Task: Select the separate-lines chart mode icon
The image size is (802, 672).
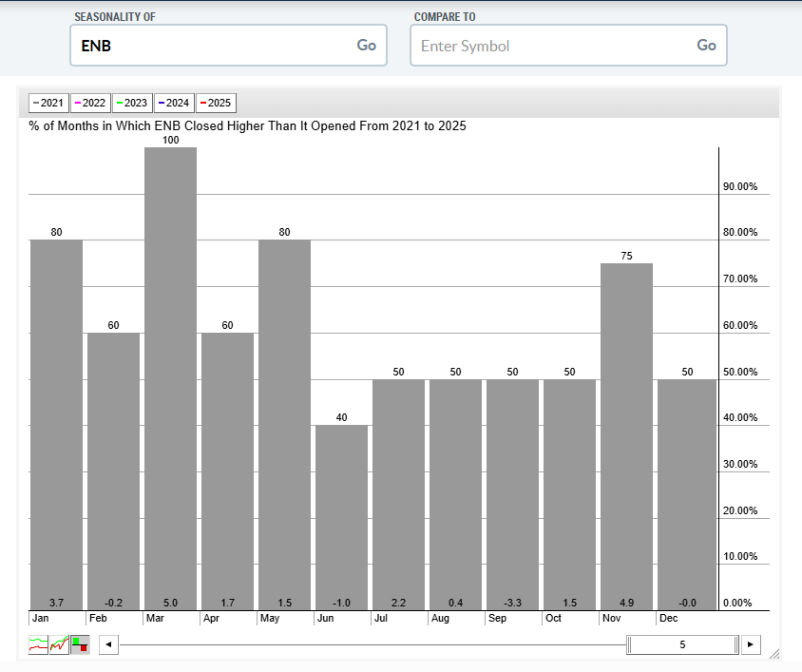Action: [38, 644]
